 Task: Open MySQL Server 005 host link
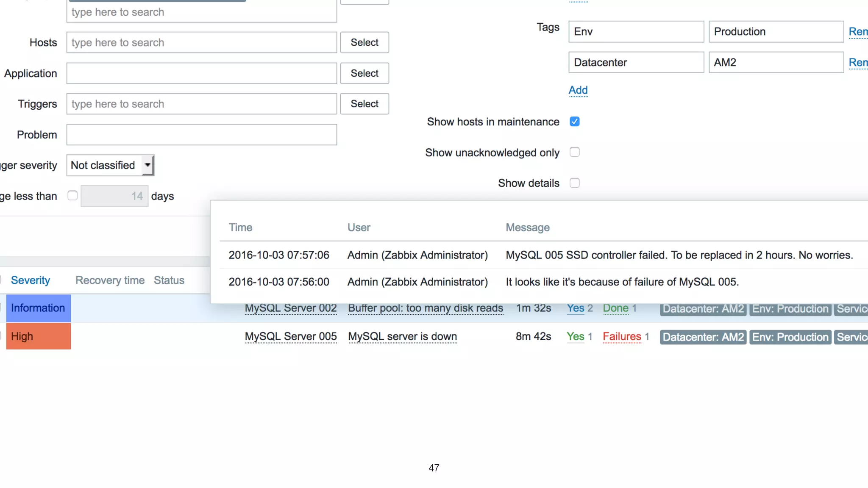pos(291,336)
